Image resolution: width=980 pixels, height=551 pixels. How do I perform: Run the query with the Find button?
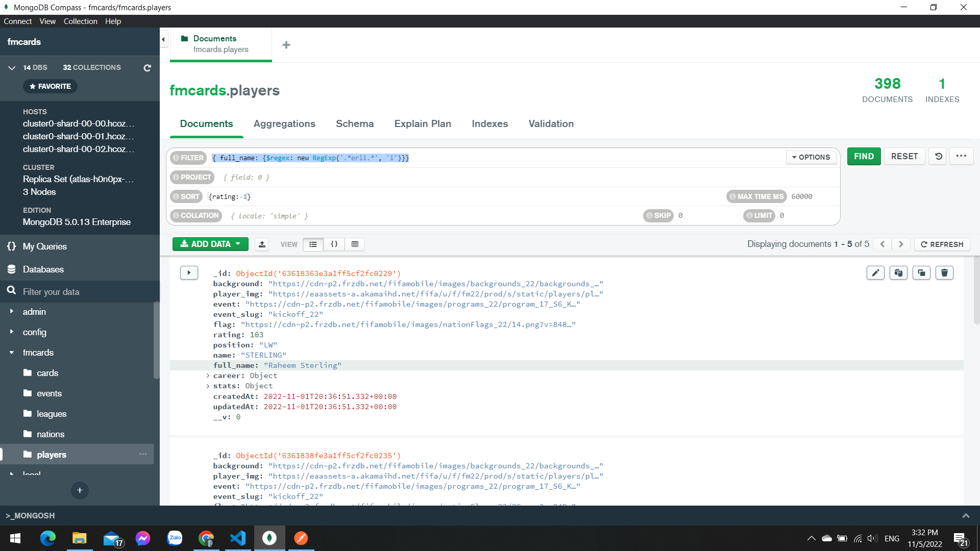point(864,157)
